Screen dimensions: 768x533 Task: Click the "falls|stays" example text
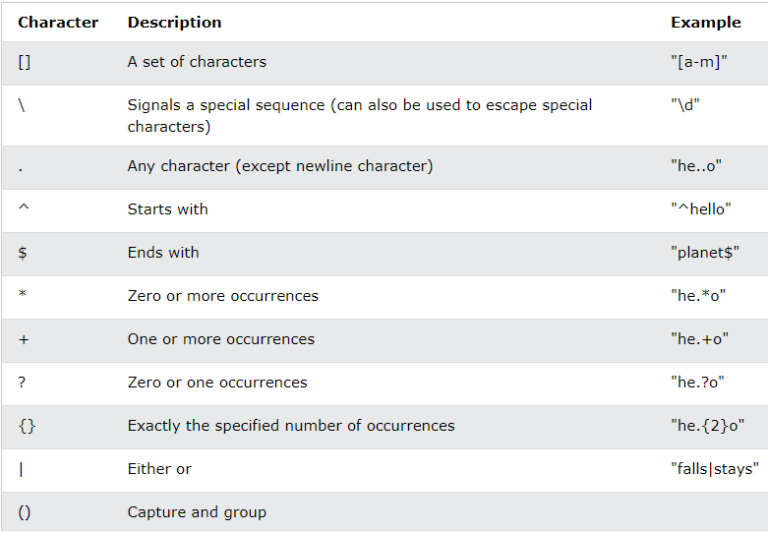(715, 469)
